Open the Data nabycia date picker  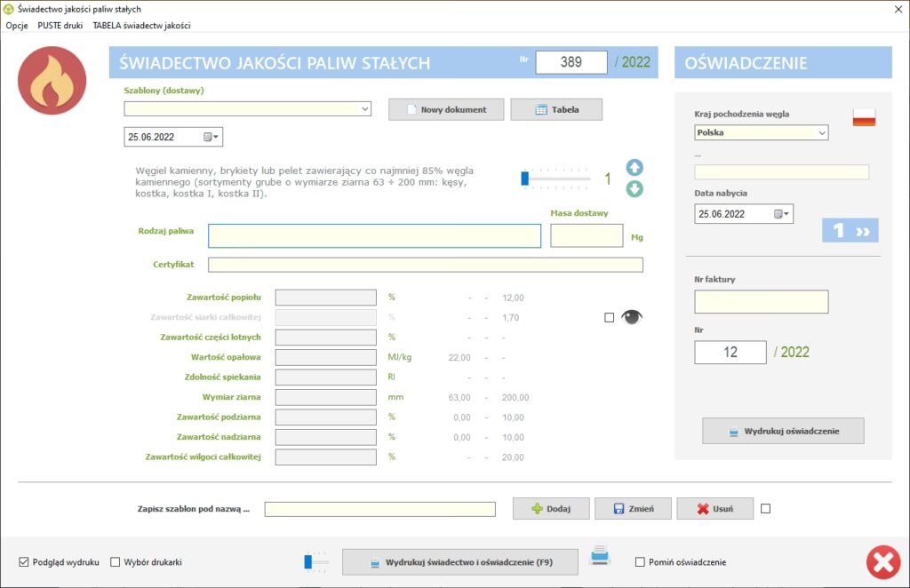coord(783,214)
